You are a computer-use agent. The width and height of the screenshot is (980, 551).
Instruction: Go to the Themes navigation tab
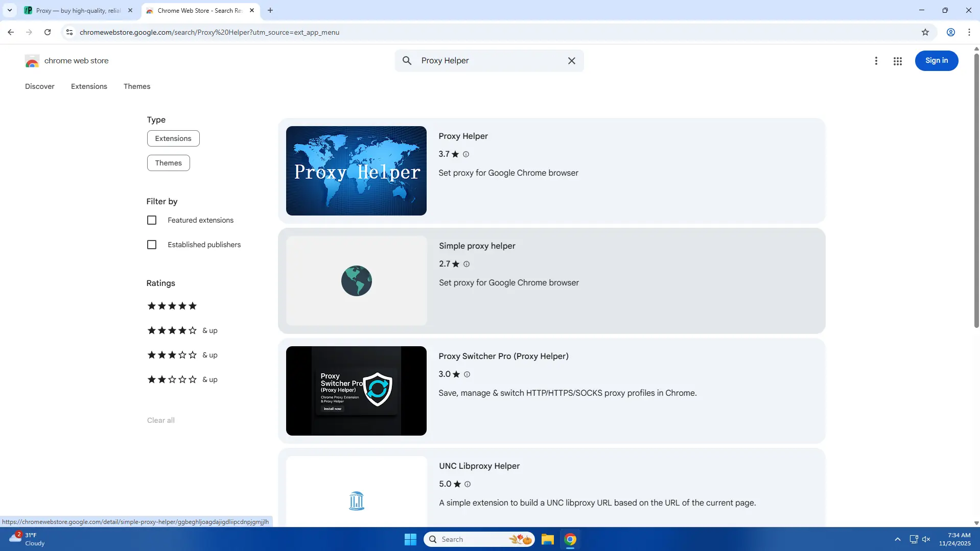(137, 86)
